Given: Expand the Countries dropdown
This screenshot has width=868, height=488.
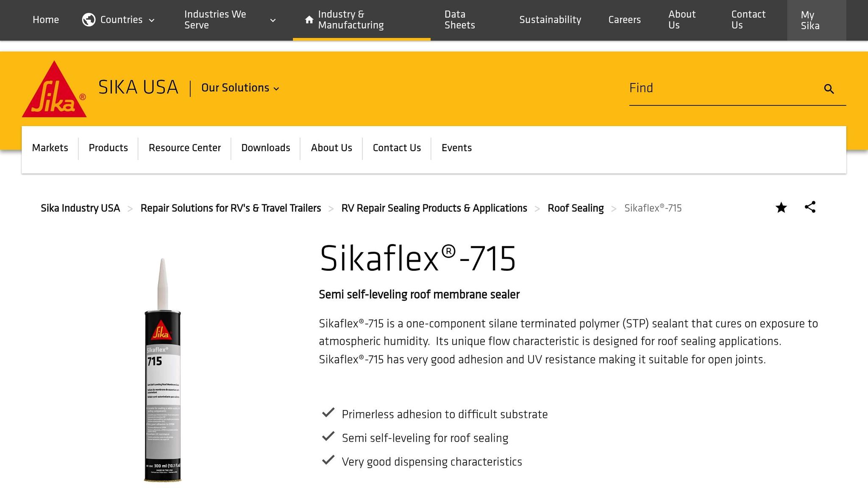Looking at the screenshot, I should pos(152,19).
